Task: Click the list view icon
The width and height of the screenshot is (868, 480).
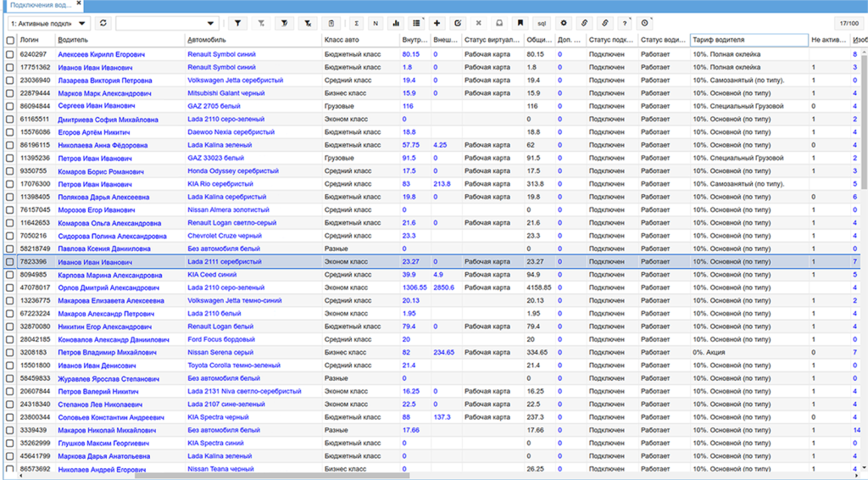Action: coord(416,23)
